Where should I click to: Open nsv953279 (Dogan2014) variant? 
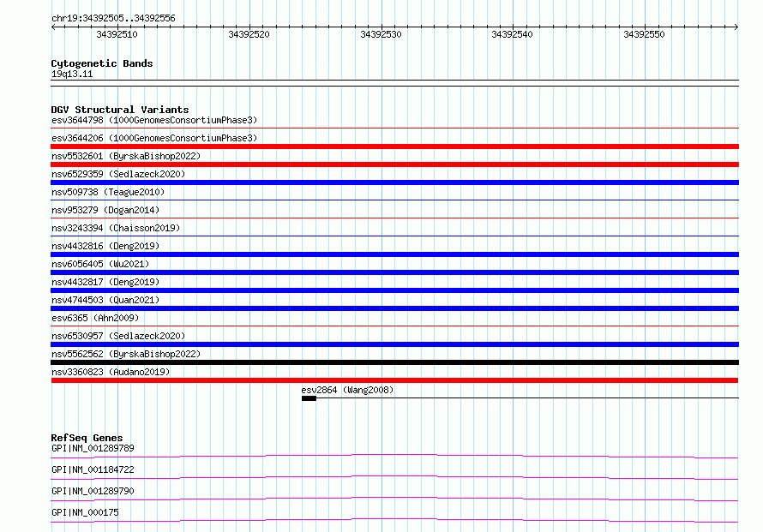pos(105,210)
